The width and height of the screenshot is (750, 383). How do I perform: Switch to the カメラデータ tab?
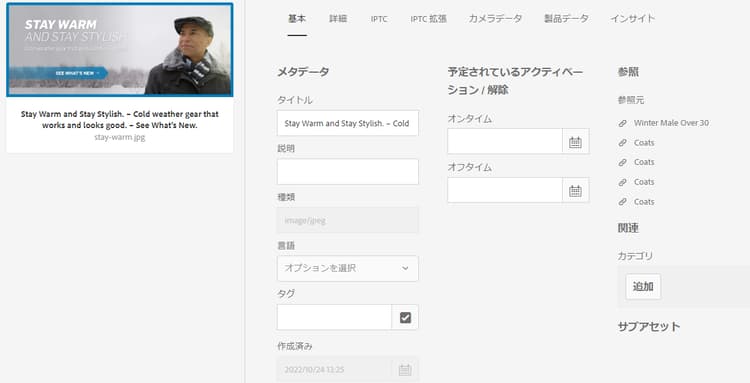coord(495,19)
